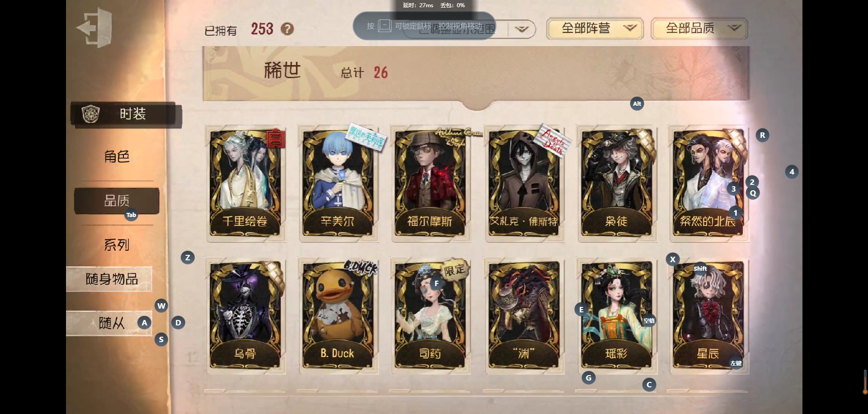Click the exit door icon

point(94,28)
